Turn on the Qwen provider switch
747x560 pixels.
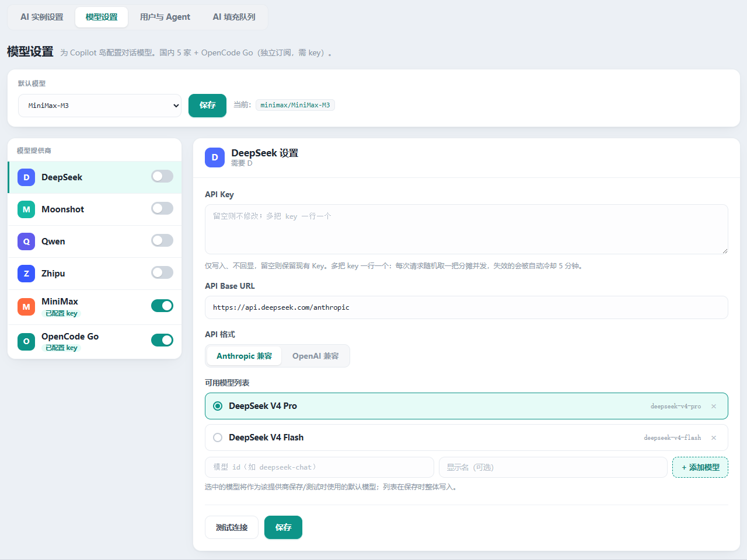(x=162, y=240)
